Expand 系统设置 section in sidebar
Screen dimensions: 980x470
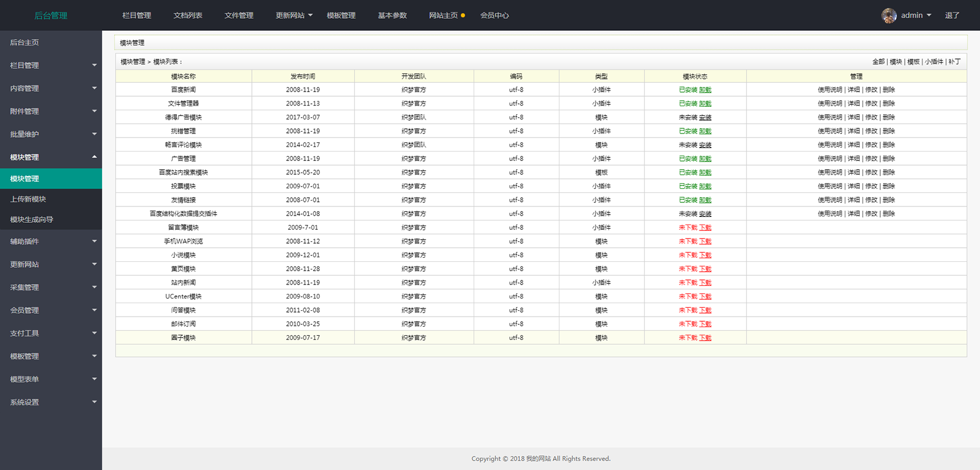click(x=51, y=402)
